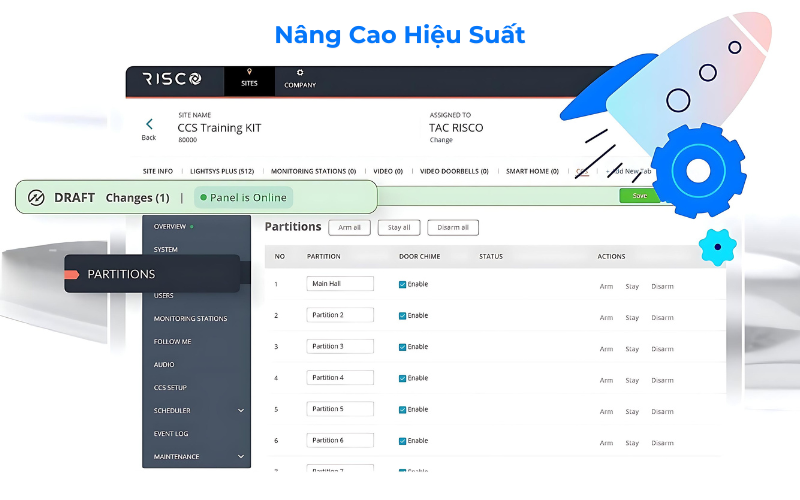Screen dimensions: 800x500
Task: Toggle door chime Enable for Partition 4
Action: pyautogui.click(x=402, y=379)
